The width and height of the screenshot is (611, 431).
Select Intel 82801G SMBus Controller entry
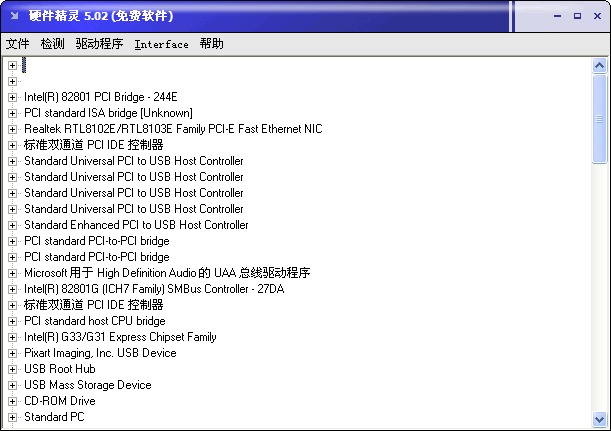pos(154,289)
